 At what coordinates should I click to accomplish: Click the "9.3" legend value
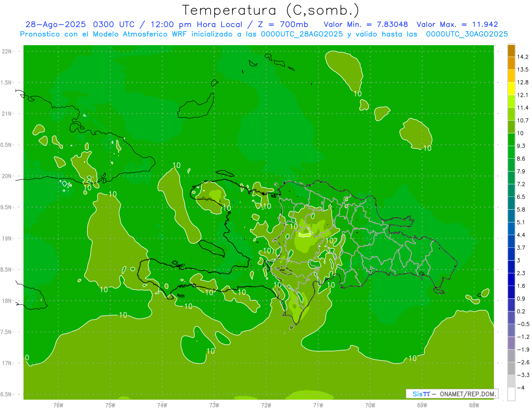pyautogui.click(x=521, y=146)
